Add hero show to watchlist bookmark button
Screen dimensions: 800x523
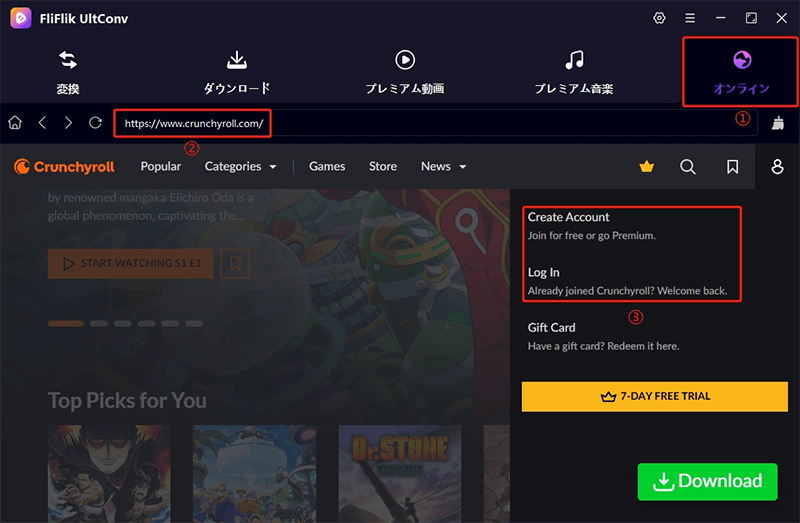[x=235, y=263]
